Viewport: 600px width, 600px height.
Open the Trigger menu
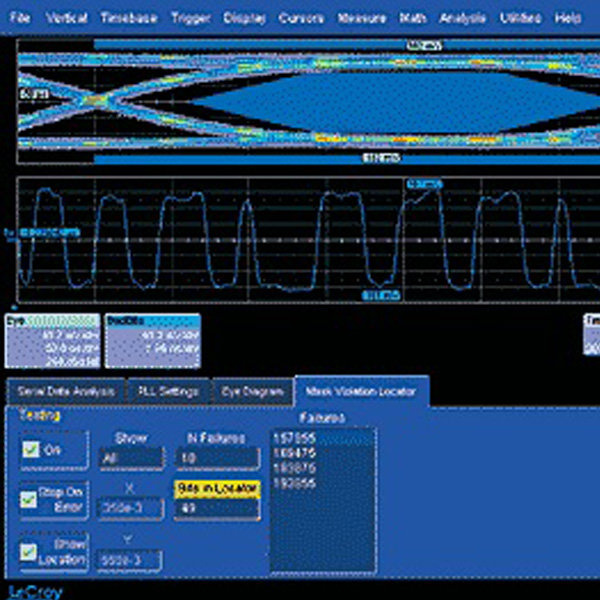[190, 18]
